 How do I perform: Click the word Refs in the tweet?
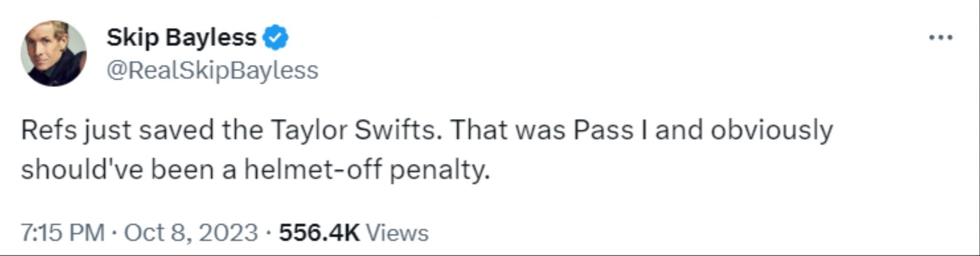[x=48, y=131]
